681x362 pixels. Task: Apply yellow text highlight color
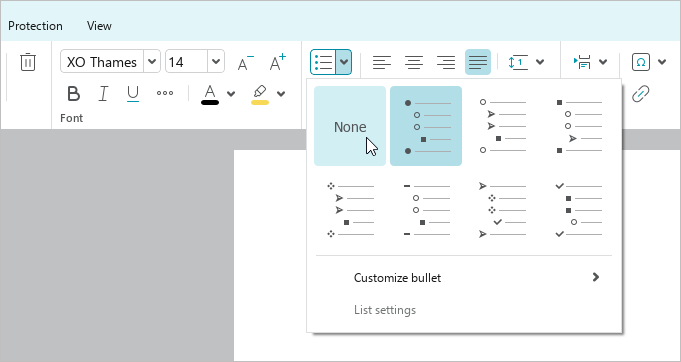[260, 95]
